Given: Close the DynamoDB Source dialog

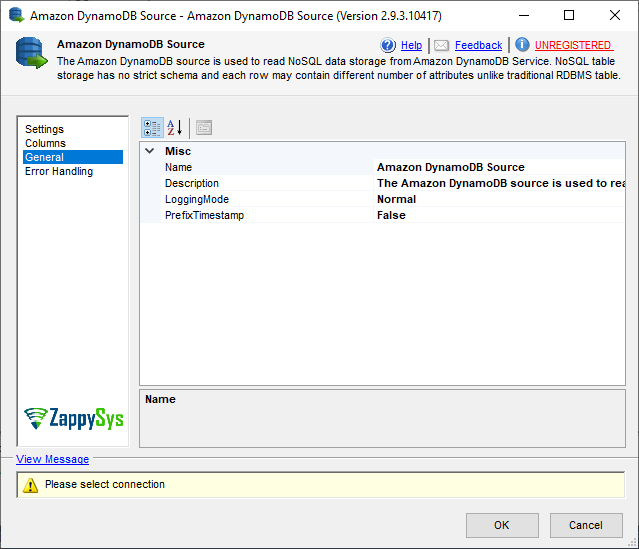Looking at the screenshot, I should 615,15.
